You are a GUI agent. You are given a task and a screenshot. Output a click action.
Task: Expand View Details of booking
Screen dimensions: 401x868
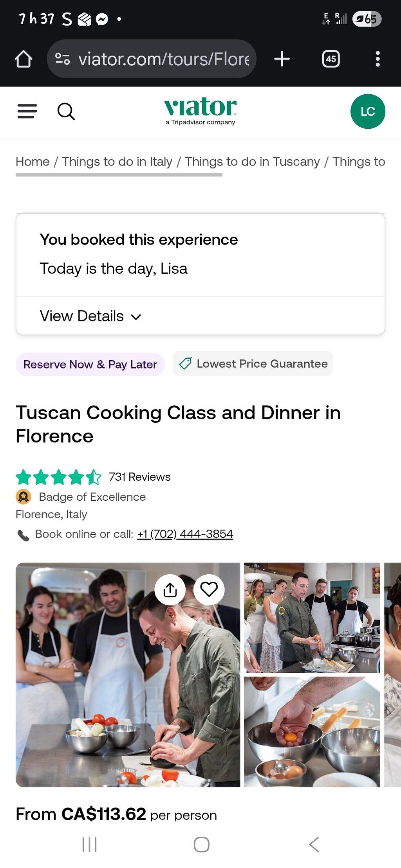(90, 316)
